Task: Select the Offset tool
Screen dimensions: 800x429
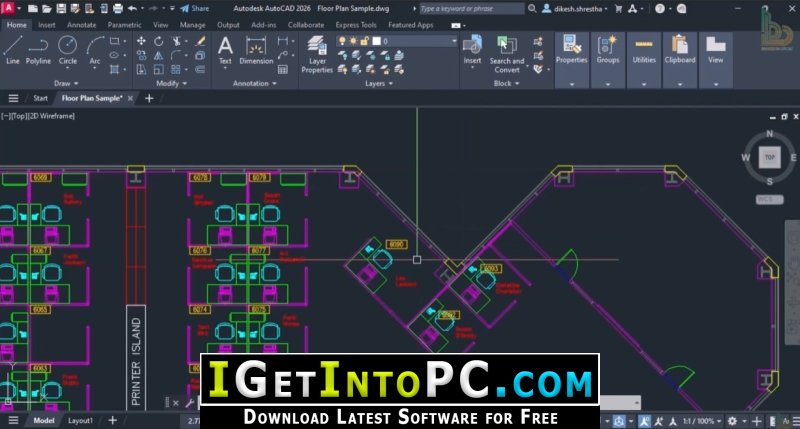Action: (201, 69)
